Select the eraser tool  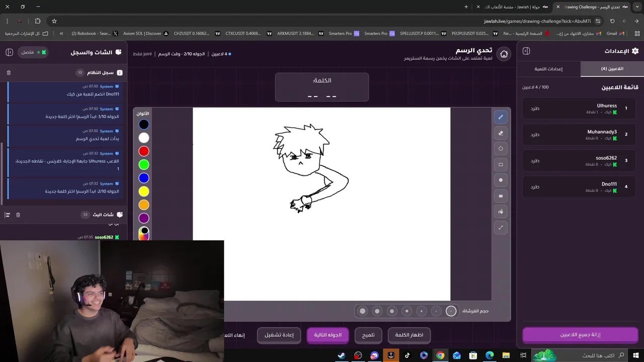[501, 133]
